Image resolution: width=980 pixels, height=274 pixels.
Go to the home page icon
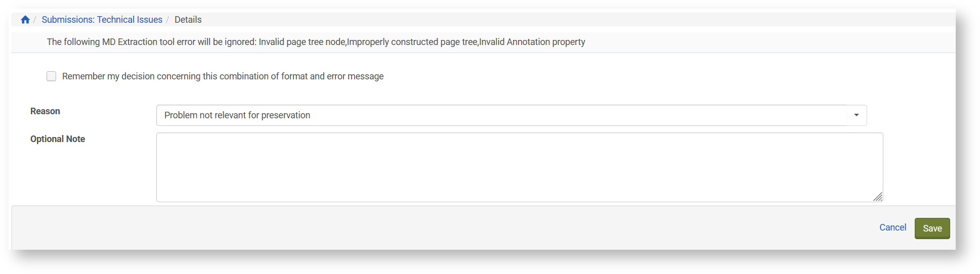coord(25,20)
